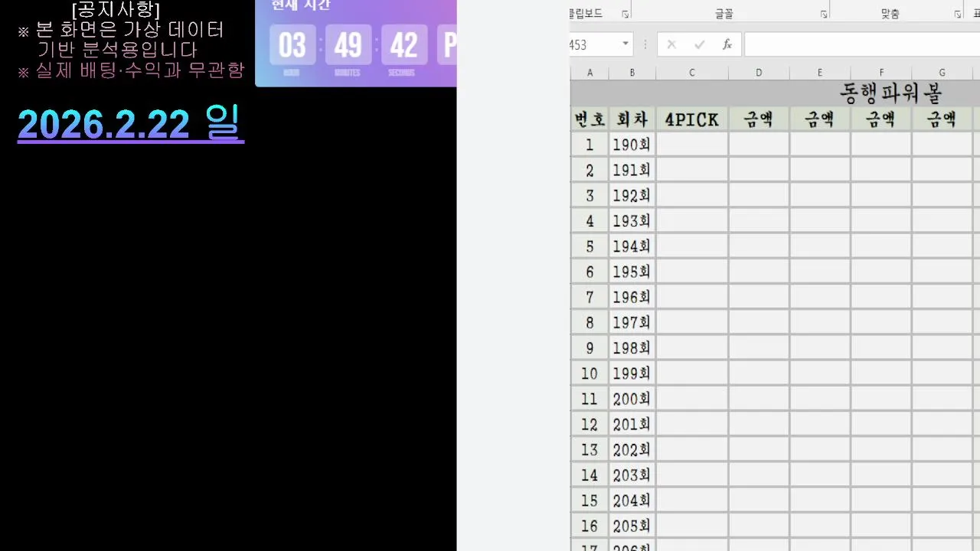Viewport: 980px width, 551px height.
Task: Select the 번호 header cell
Action: tap(590, 119)
